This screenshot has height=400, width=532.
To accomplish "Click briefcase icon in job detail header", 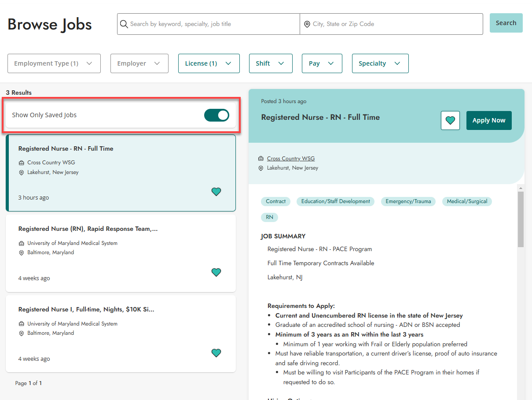I will (x=261, y=159).
